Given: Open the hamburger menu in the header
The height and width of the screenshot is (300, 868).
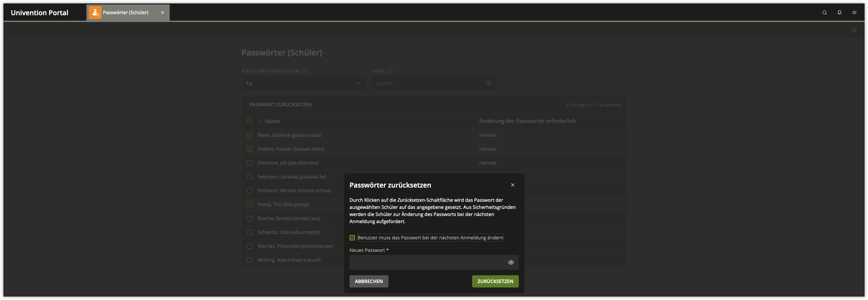Looking at the screenshot, I should [854, 13].
